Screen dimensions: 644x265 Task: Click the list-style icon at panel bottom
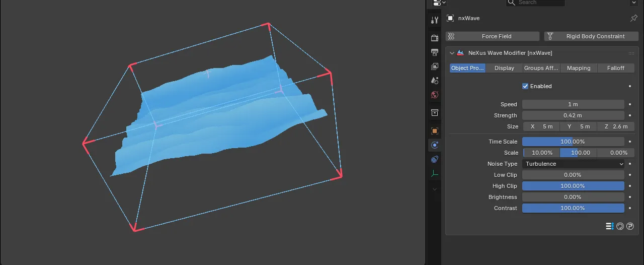pyautogui.click(x=610, y=226)
